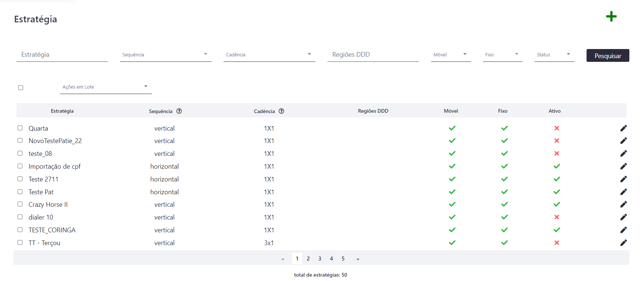Click the Pesquisar search button

pyautogui.click(x=608, y=56)
